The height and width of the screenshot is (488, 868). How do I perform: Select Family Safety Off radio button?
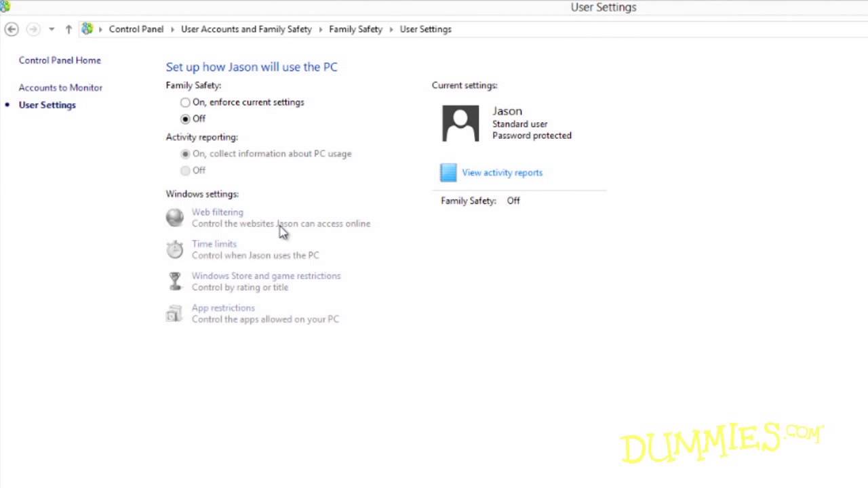point(185,119)
